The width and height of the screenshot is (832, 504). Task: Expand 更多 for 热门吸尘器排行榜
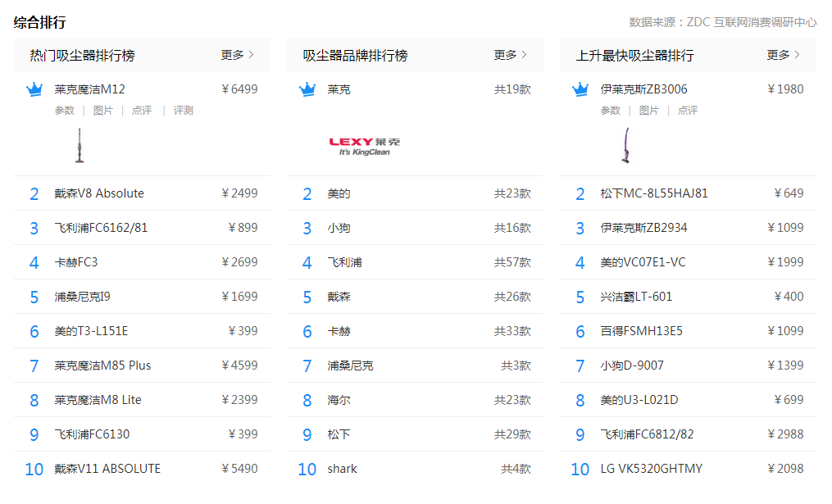coord(237,55)
